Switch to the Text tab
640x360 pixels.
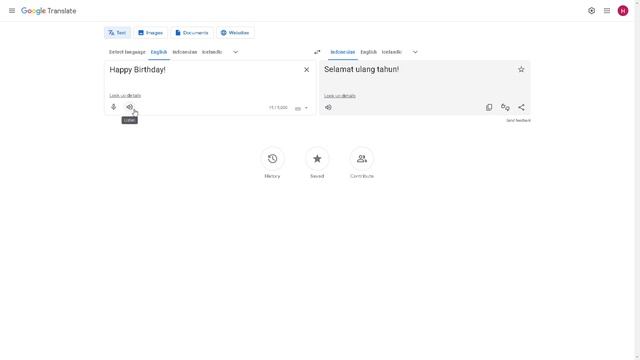coord(117,33)
